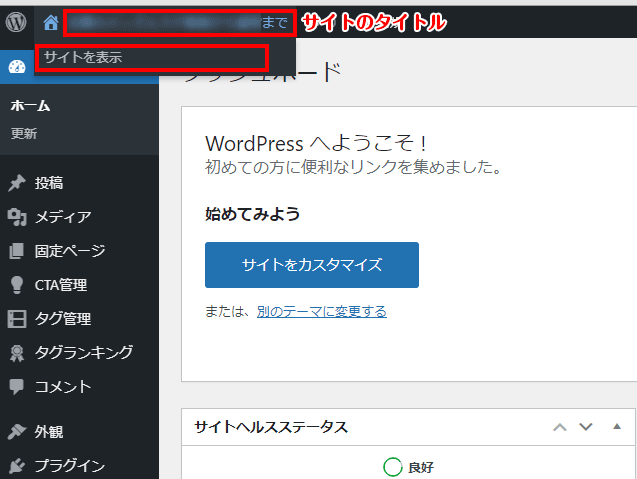Click the WordPress へようこそ！ heading

(x=316, y=143)
